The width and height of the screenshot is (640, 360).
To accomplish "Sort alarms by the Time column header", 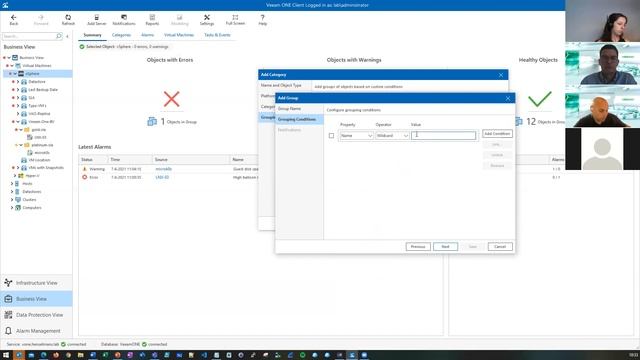I will point(130,160).
